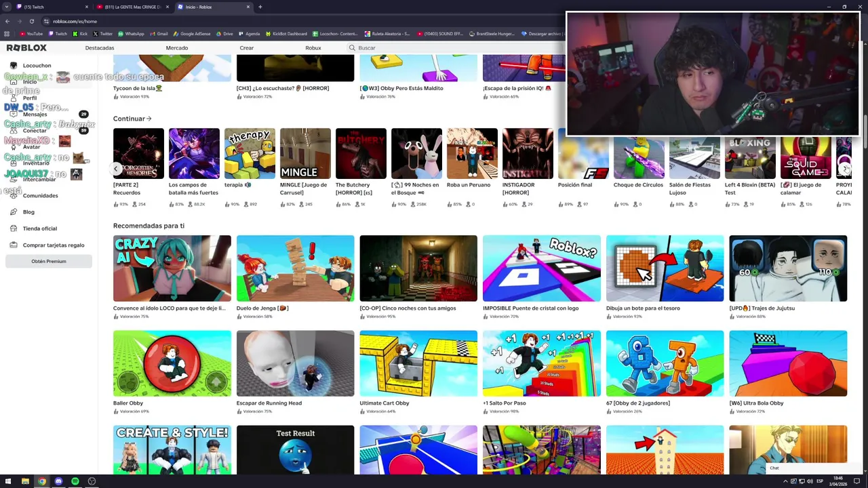
Task: Show hidden system tray icons
Action: click(x=787, y=481)
